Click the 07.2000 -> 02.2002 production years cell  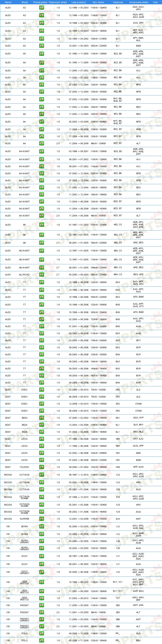coord(79,418)
